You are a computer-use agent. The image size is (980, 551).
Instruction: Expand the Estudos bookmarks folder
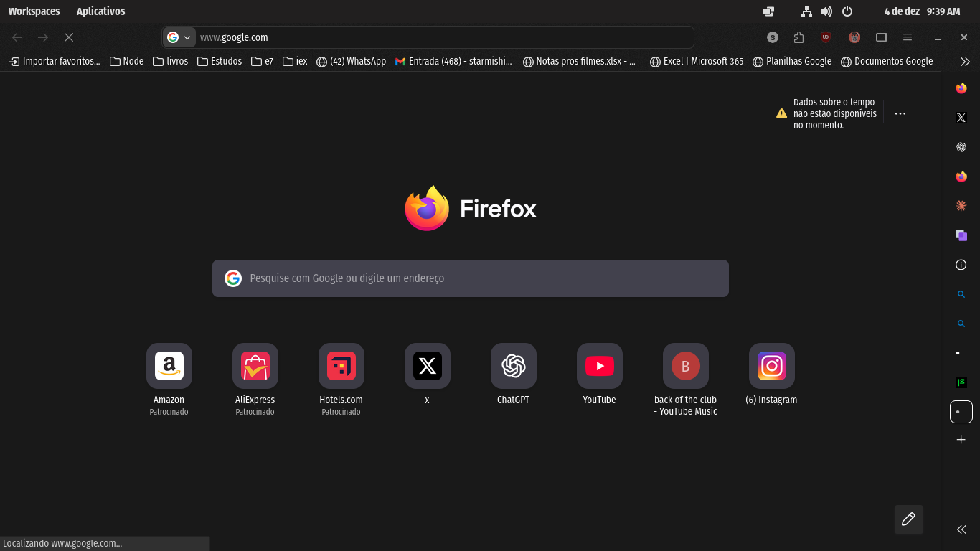(x=220, y=62)
